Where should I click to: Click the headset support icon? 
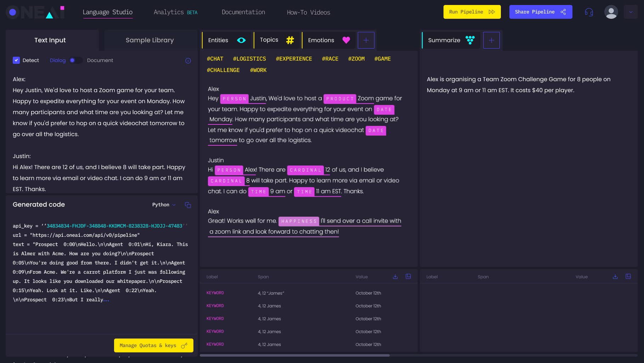[589, 12]
